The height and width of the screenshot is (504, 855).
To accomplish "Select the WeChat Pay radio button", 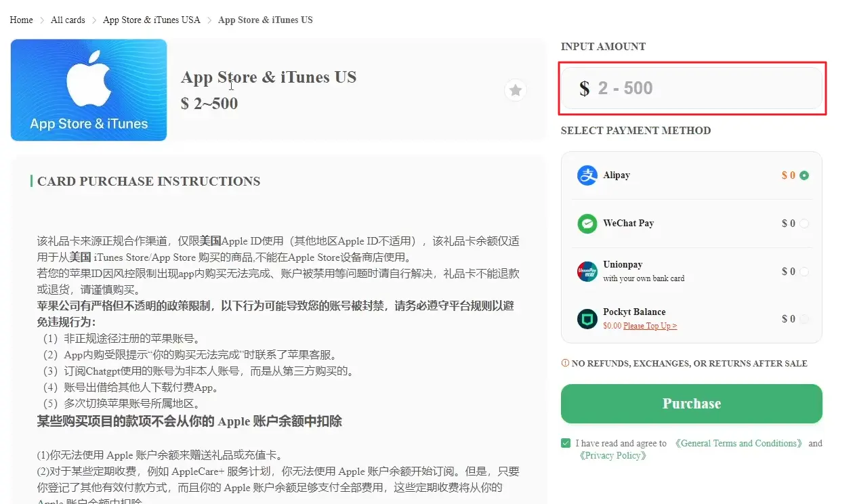I will click(804, 224).
